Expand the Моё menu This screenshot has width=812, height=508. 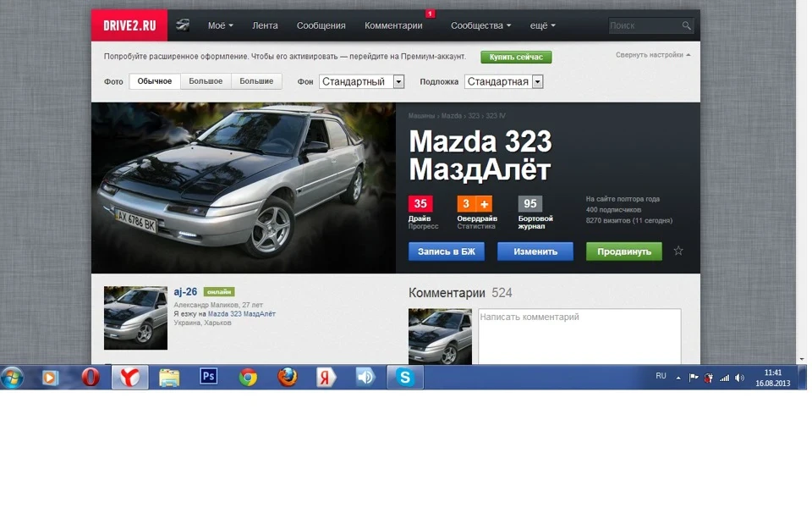coord(220,25)
